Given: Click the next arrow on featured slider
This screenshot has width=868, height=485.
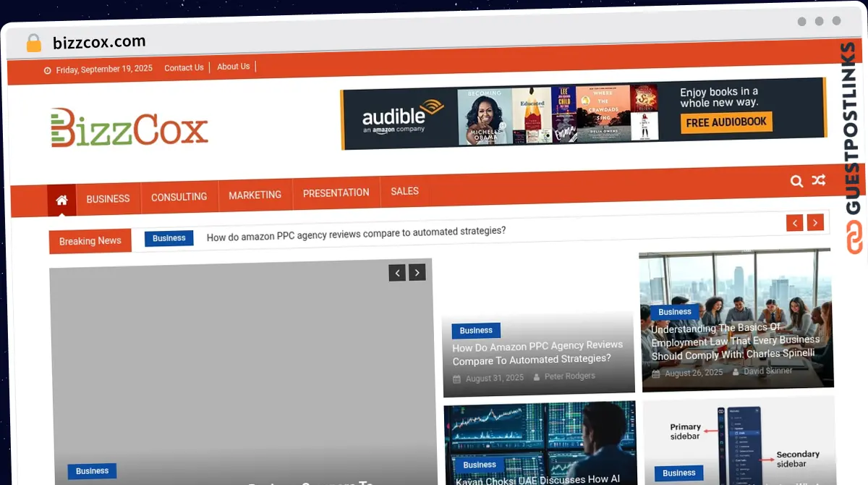Looking at the screenshot, I should point(417,272).
